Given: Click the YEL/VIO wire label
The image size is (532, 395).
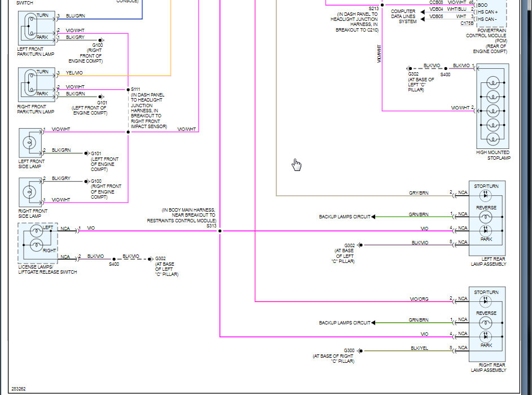Looking at the screenshot, I should coord(74,73).
